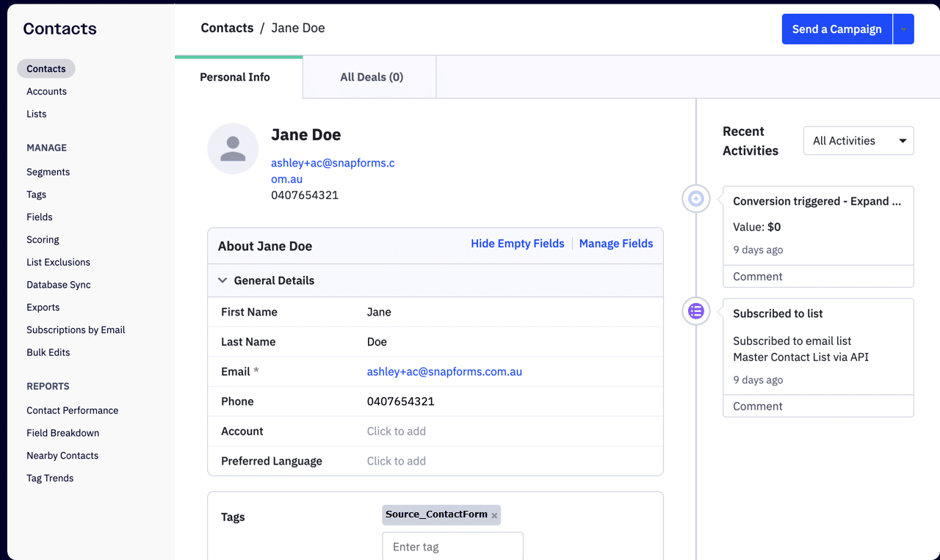Click the Enter tag input field
The height and width of the screenshot is (560, 940).
pos(452,547)
